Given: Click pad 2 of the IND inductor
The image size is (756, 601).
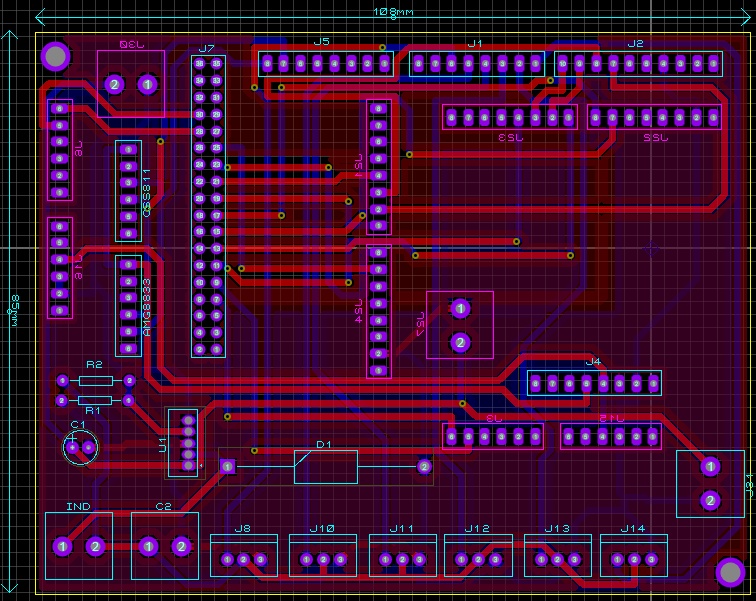Looking at the screenshot, I should 95,547.
